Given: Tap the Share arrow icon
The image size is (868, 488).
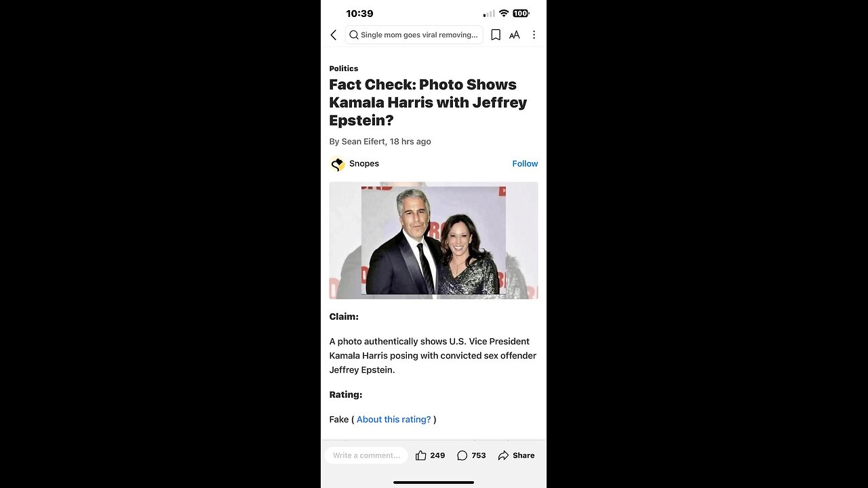Looking at the screenshot, I should pyautogui.click(x=503, y=455).
